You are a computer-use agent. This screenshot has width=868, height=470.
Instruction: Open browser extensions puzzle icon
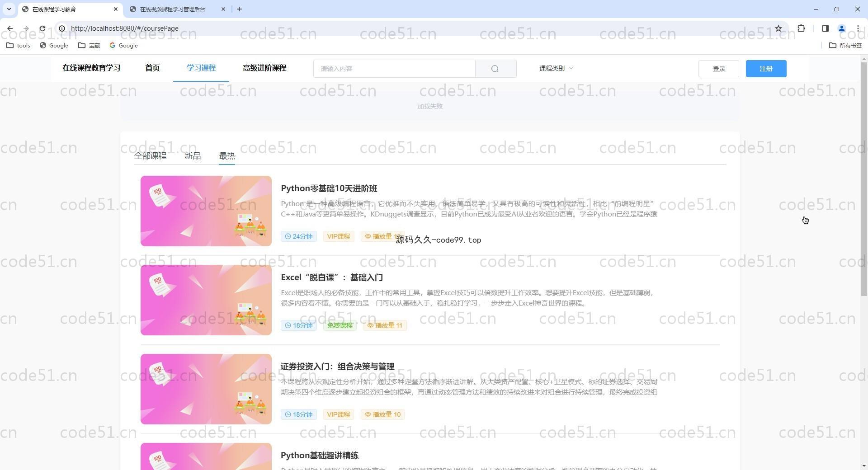801,28
